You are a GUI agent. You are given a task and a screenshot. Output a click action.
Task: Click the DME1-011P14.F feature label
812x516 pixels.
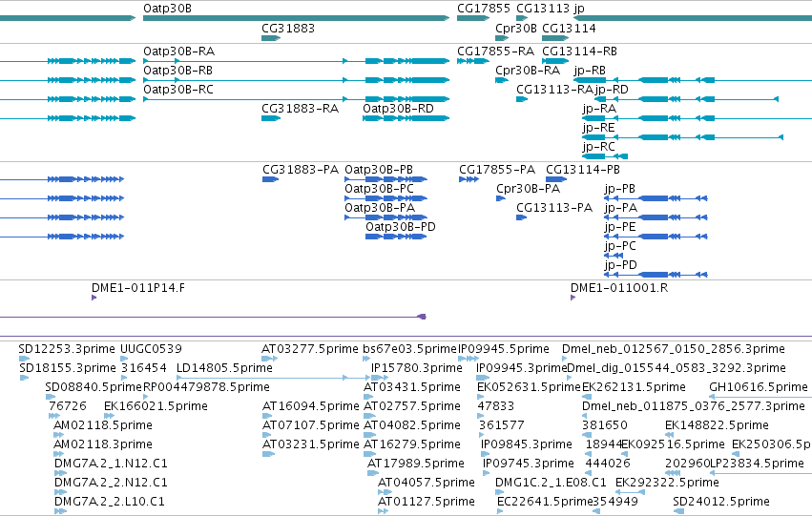click(138, 288)
